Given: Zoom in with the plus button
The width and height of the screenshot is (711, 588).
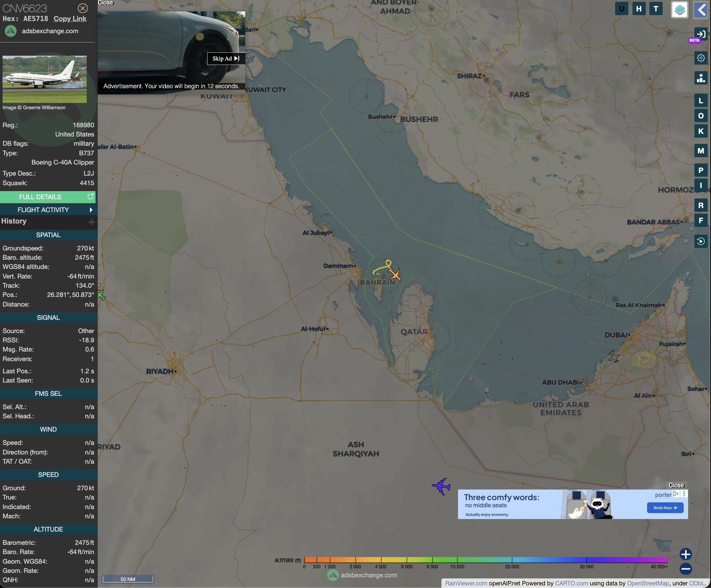Looking at the screenshot, I should pyautogui.click(x=686, y=554).
